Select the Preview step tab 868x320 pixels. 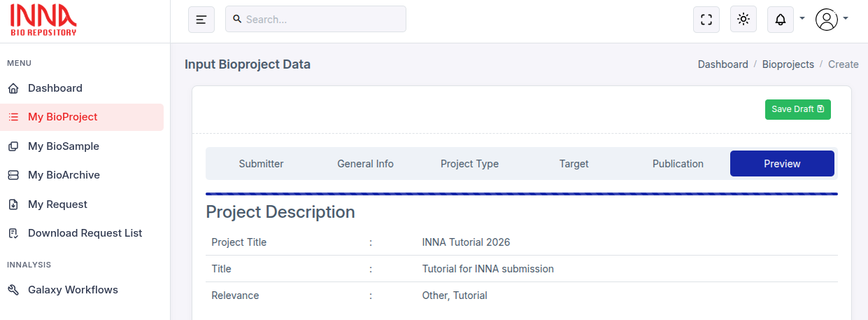click(782, 164)
